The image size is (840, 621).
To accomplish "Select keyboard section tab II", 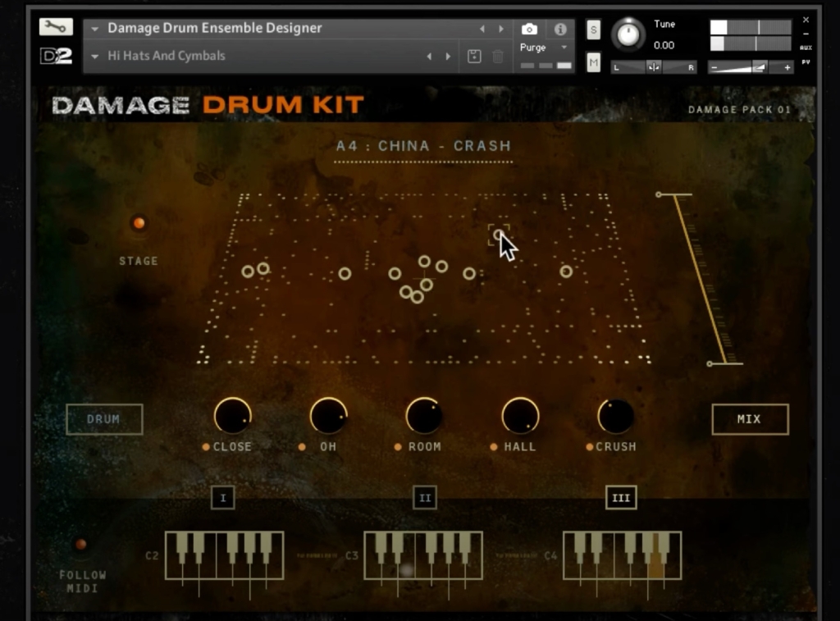I will coord(424,497).
